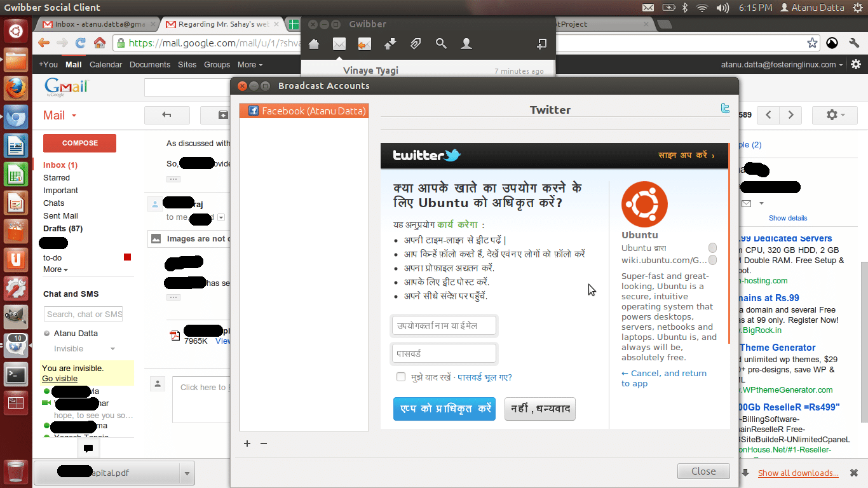The width and height of the screenshot is (868, 488).
Task: Open the Wi-Fi network indicator
Action: coord(702,8)
